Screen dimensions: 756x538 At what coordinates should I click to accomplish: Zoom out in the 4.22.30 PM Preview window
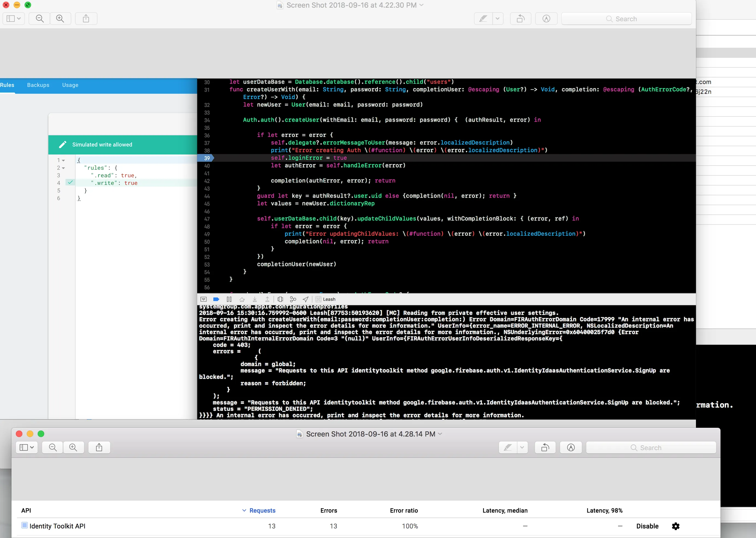pyautogui.click(x=40, y=19)
